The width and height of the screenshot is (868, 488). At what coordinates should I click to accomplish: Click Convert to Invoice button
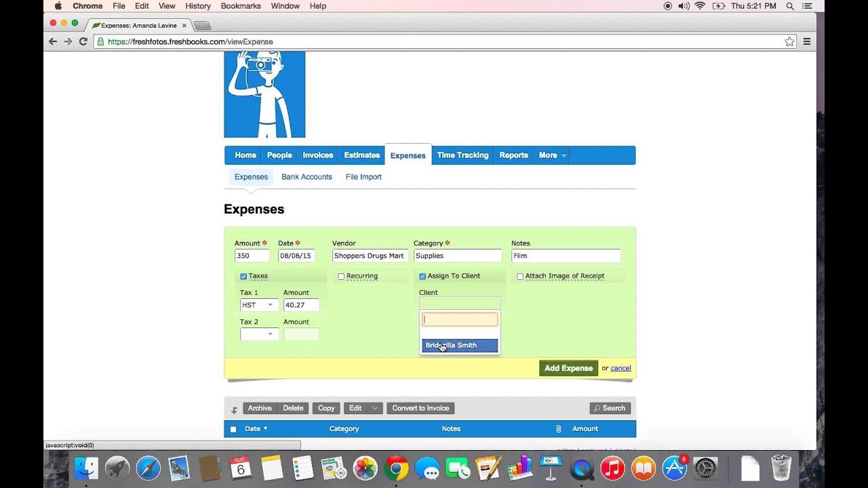tap(420, 408)
